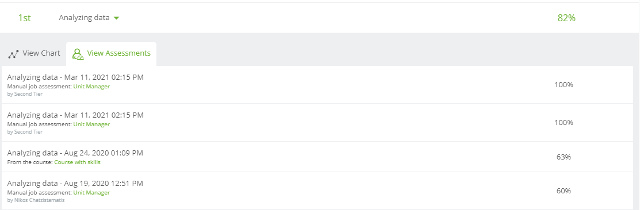
Task: Click the 1st rank label
Action: 24,18
